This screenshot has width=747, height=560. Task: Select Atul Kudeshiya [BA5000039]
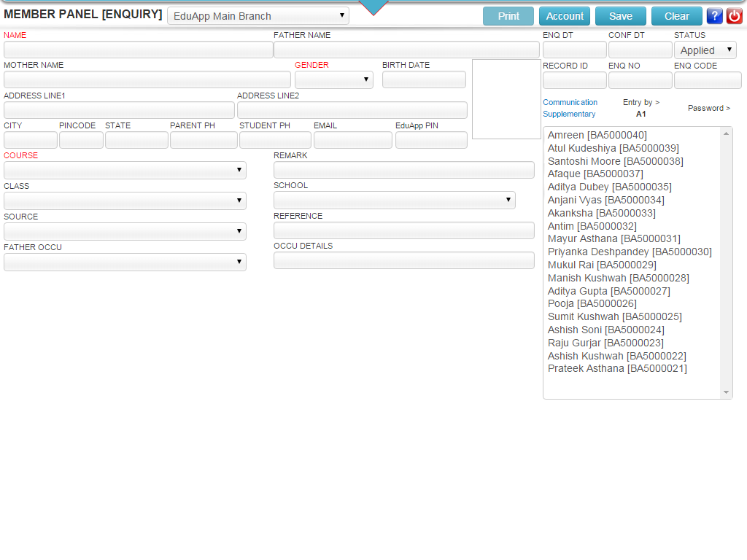[x=613, y=148]
